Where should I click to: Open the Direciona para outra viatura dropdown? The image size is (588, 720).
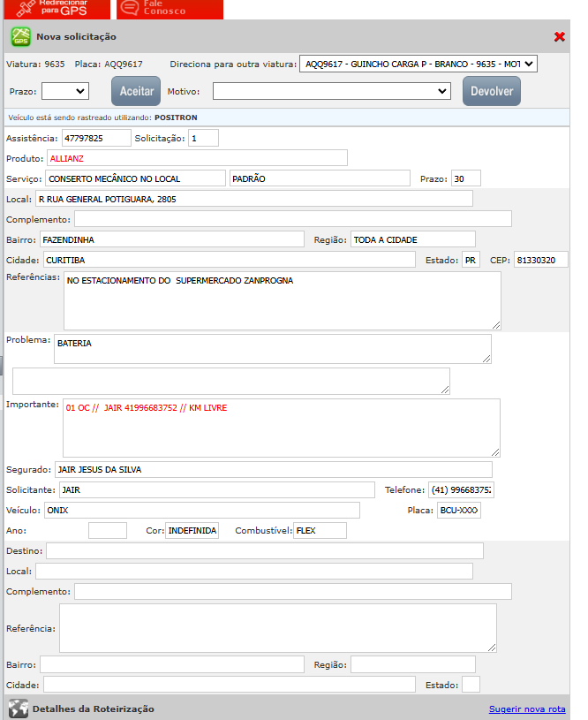pyautogui.click(x=418, y=64)
